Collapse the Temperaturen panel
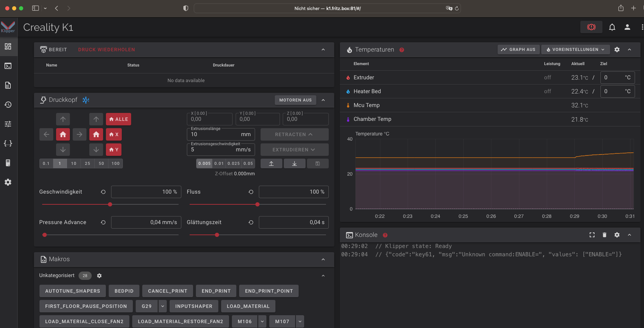Screen dimensions: 644x328 tap(629, 50)
